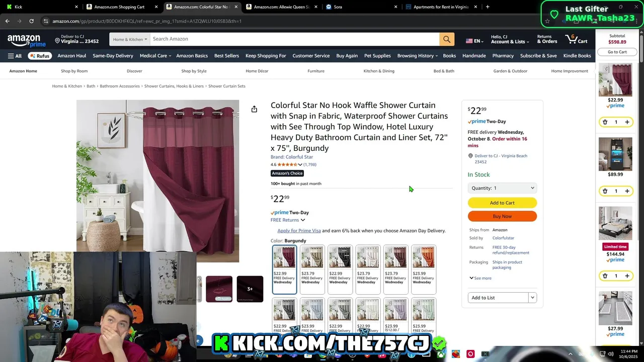This screenshot has width=644, height=362.
Task: Expand the FREE Returns chevron
Action: coord(302,220)
